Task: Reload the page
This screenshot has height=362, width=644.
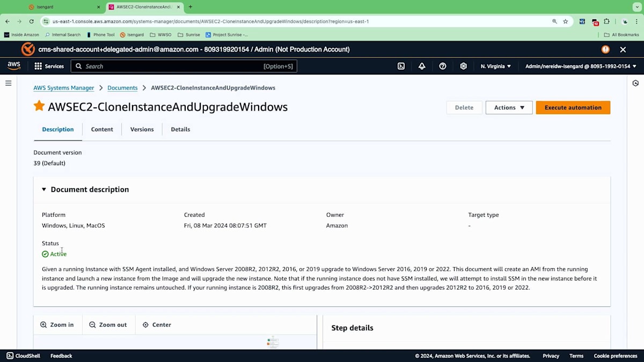Action: tap(31, 21)
